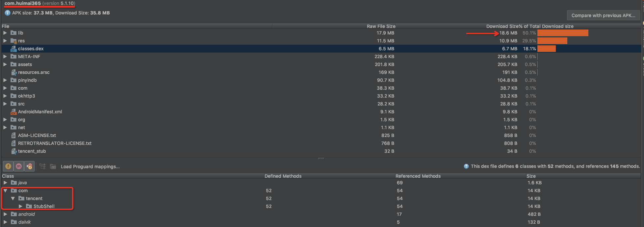Select the tencent_stub file name
Image resolution: width=644 pixels, height=227 pixels.
tap(32, 151)
